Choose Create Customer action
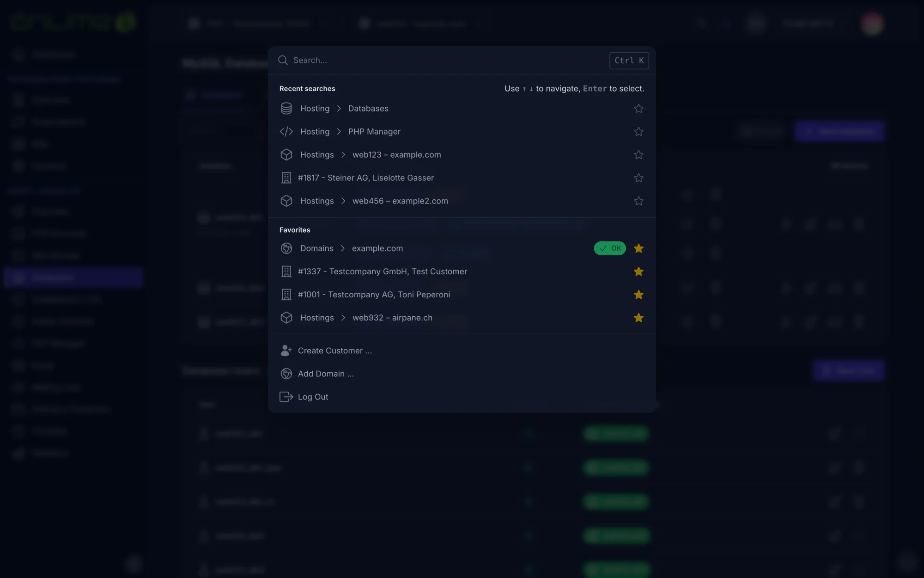Screen dimensions: 924x578 click(462, 350)
